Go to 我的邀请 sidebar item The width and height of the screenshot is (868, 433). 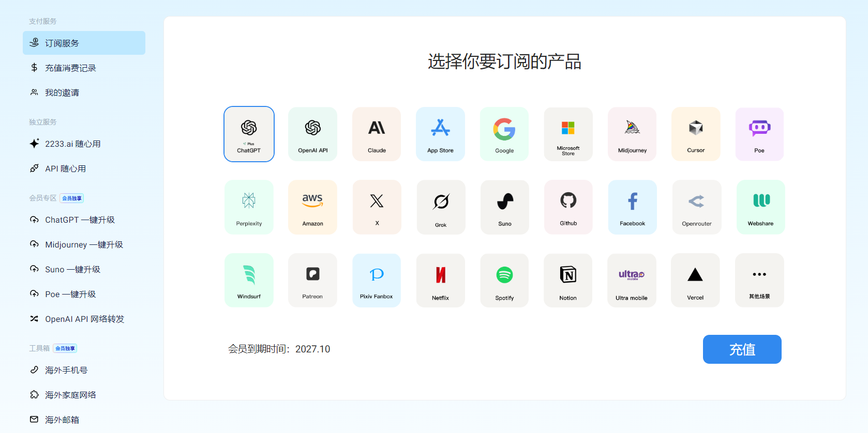62,93
